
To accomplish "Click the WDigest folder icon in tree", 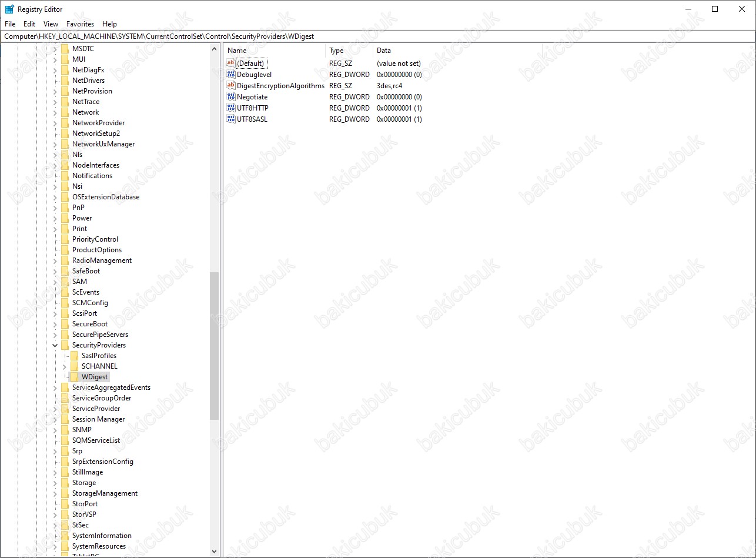I will (74, 377).
